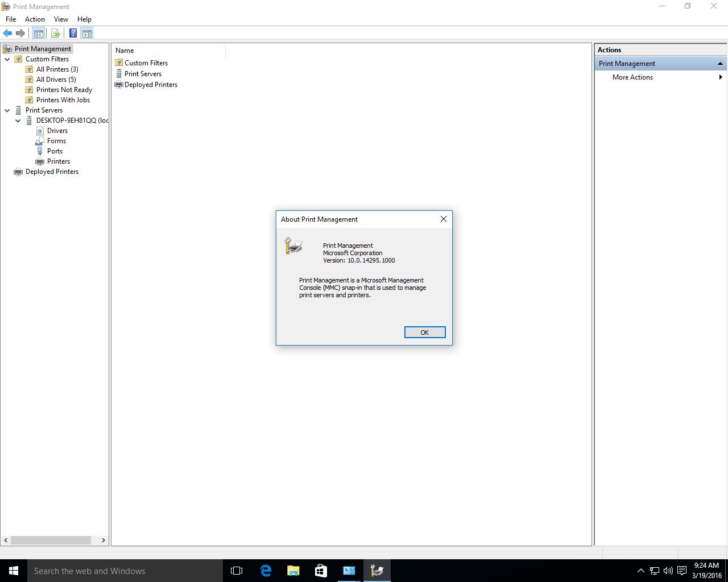Select Print Management root tree node
The image size is (728, 582).
(x=43, y=49)
